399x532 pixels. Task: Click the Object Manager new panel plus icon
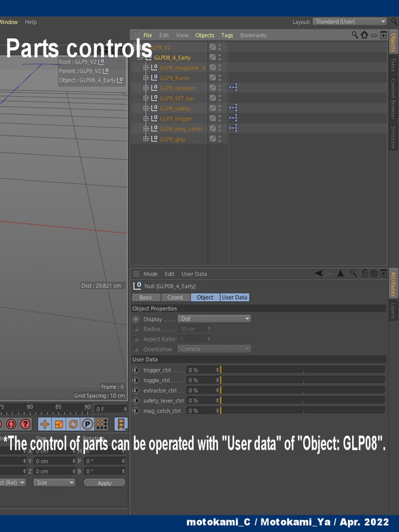(383, 35)
